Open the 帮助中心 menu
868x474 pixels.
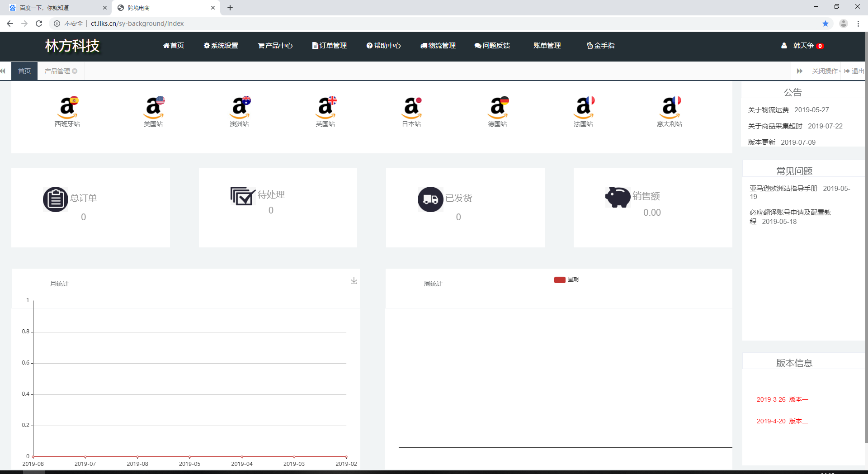click(x=384, y=46)
